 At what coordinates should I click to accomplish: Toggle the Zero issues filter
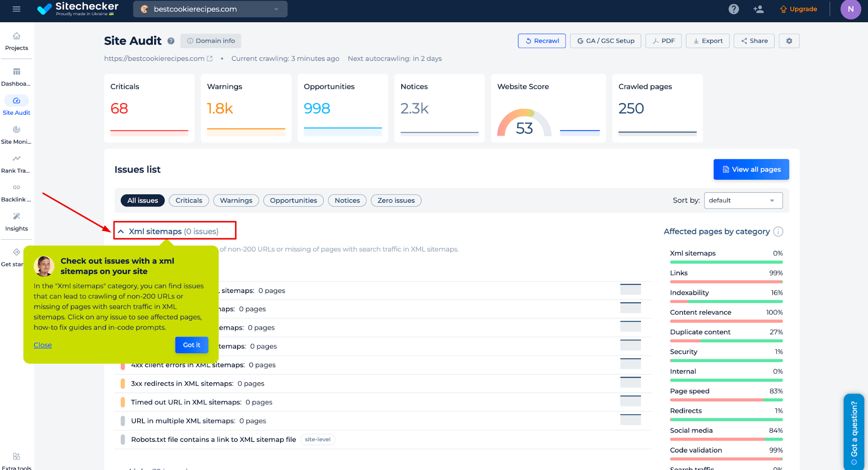[396, 200]
